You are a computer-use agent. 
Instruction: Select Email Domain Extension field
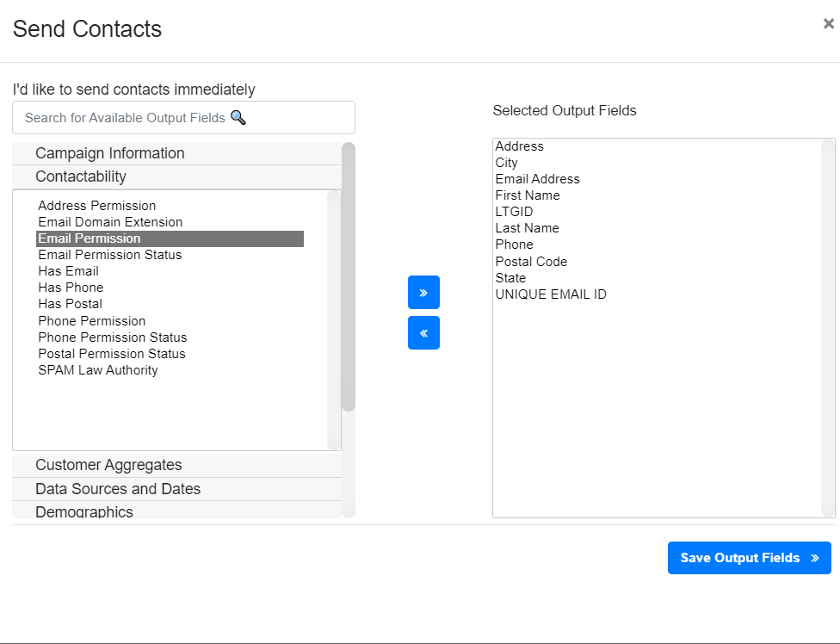click(110, 222)
